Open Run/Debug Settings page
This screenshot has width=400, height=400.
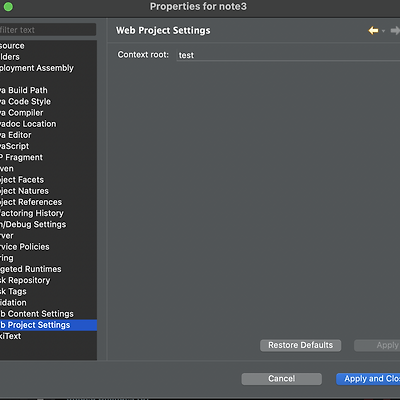coord(33,224)
